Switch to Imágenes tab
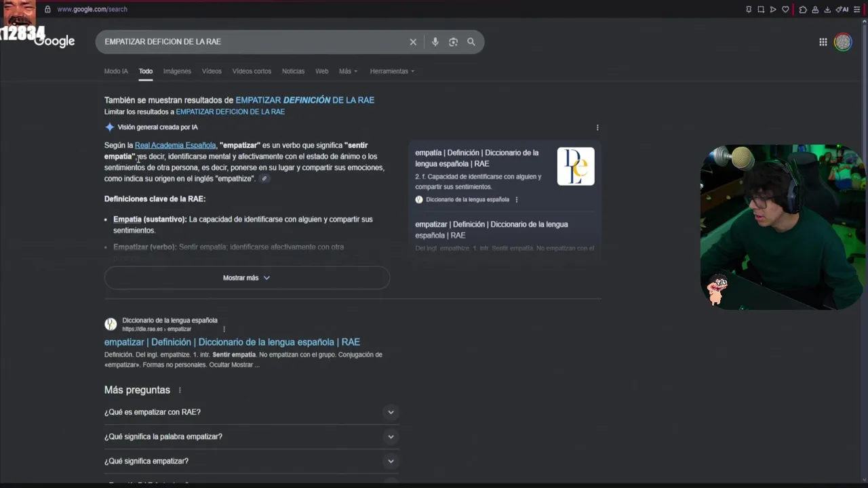 coord(177,71)
